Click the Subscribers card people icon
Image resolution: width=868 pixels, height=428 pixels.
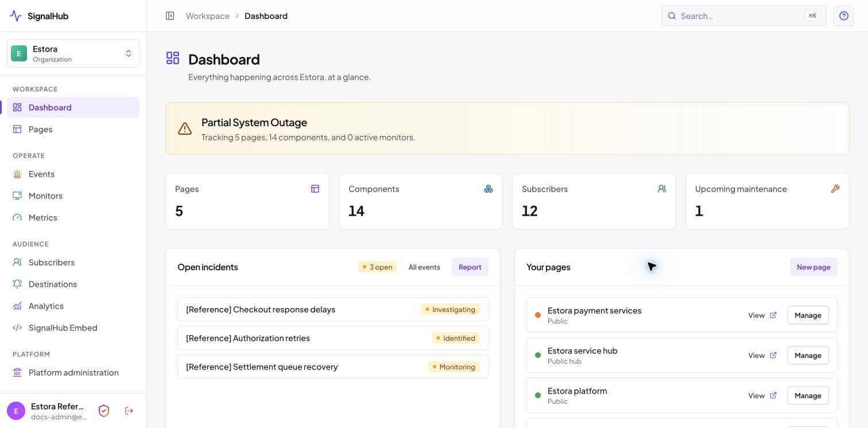pos(662,189)
